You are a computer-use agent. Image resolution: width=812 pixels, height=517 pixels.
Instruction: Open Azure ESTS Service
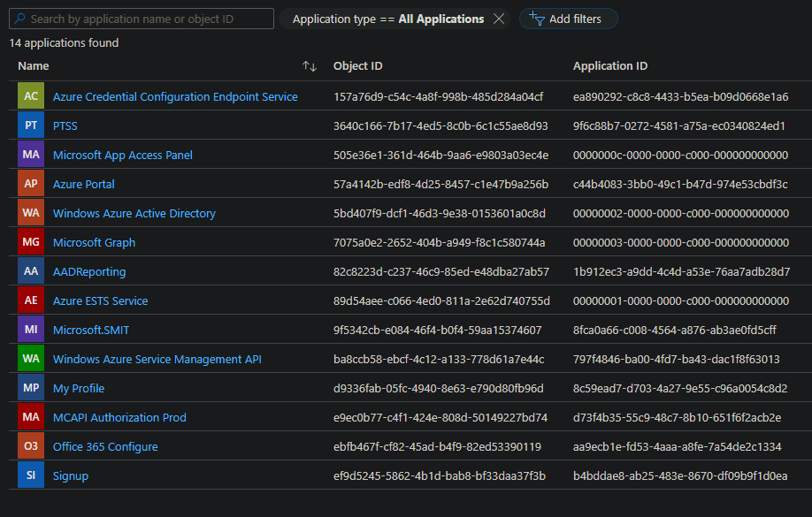pyautogui.click(x=101, y=300)
